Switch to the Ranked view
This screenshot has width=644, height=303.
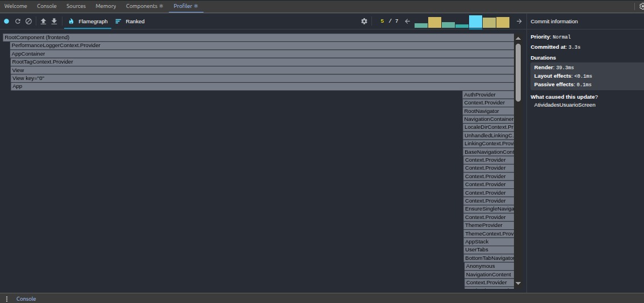[x=130, y=22]
